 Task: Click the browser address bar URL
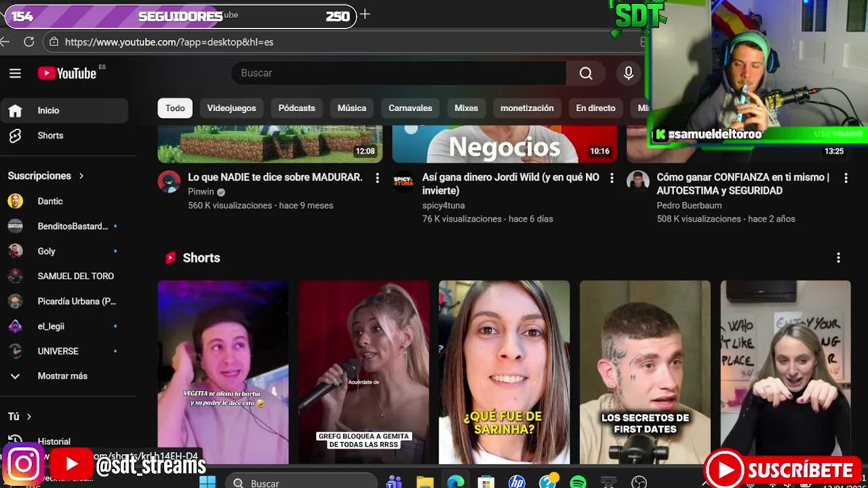point(169,42)
